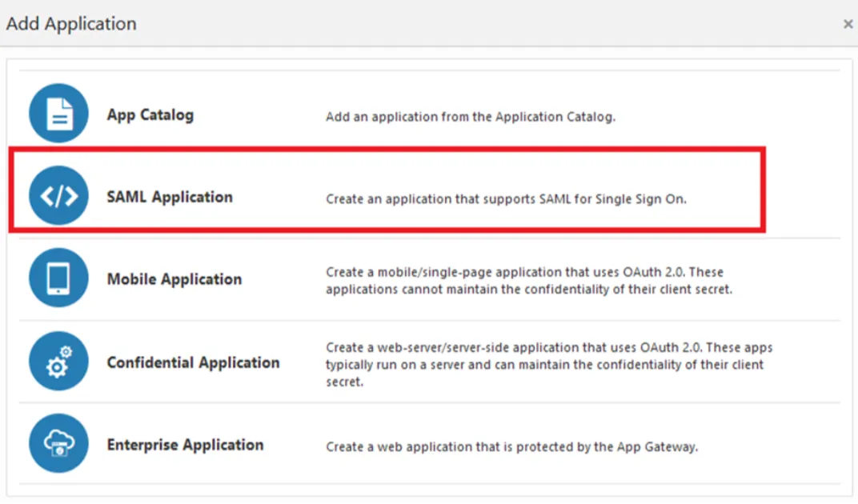Screen dimensions: 858x504
Task: Click text "protected by the App Gateway"
Action: (x=607, y=446)
